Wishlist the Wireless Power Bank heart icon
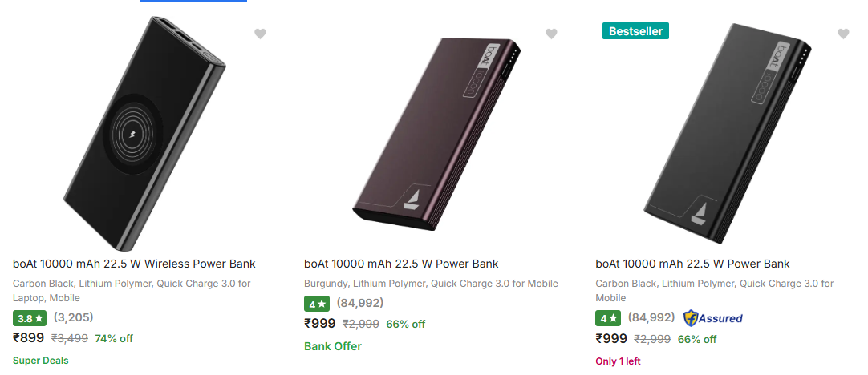The height and width of the screenshot is (375, 868). 260,34
